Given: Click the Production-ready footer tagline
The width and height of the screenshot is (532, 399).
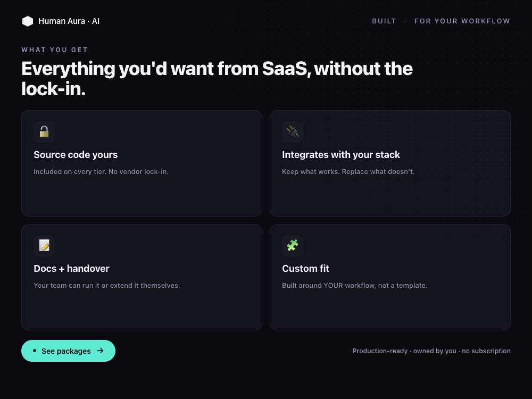Looking at the screenshot, I should [431, 351].
